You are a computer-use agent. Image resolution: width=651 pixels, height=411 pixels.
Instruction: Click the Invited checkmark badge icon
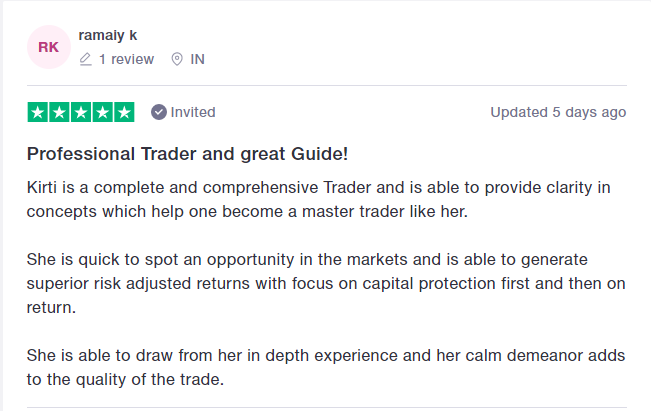click(x=158, y=112)
